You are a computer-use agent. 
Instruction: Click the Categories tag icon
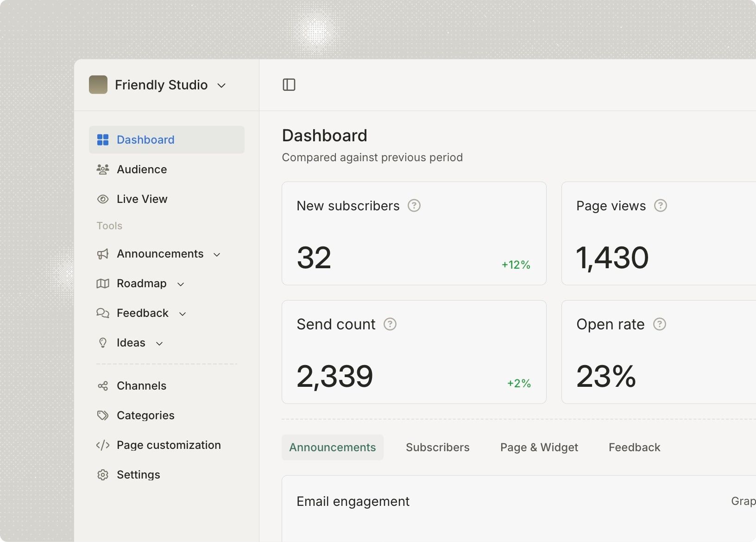[x=103, y=416]
